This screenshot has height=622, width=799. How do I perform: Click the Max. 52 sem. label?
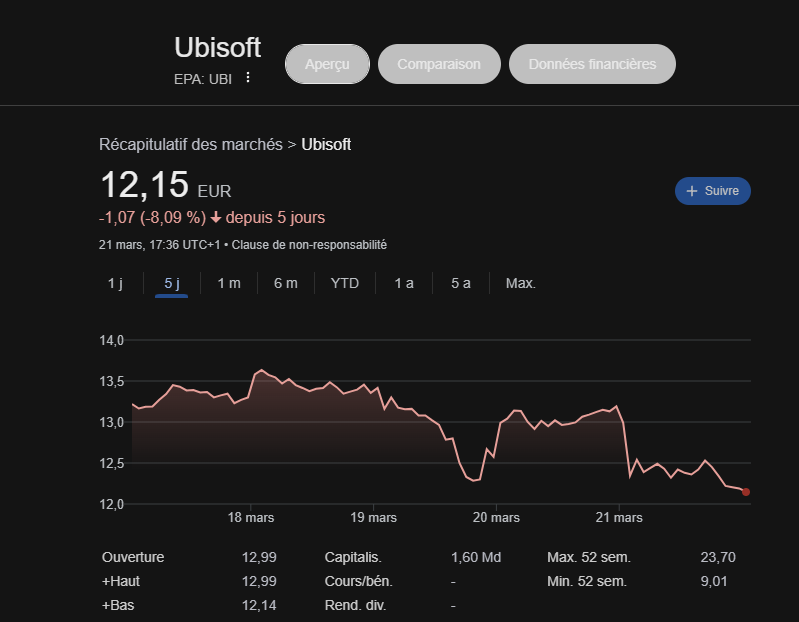pos(589,557)
